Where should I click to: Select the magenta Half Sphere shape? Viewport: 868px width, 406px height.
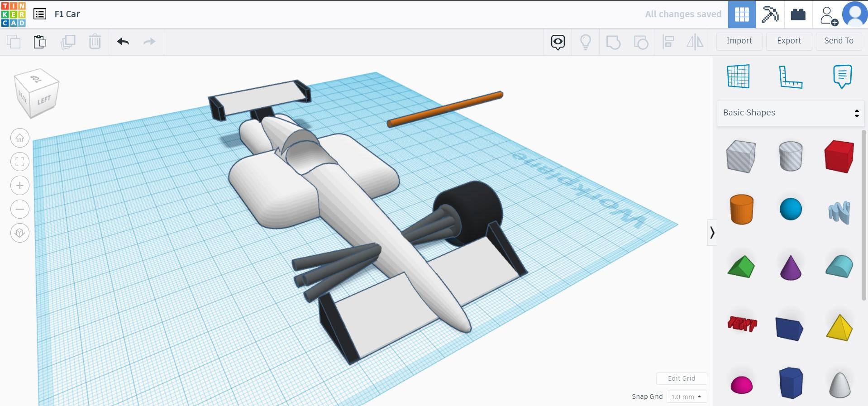(x=741, y=385)
